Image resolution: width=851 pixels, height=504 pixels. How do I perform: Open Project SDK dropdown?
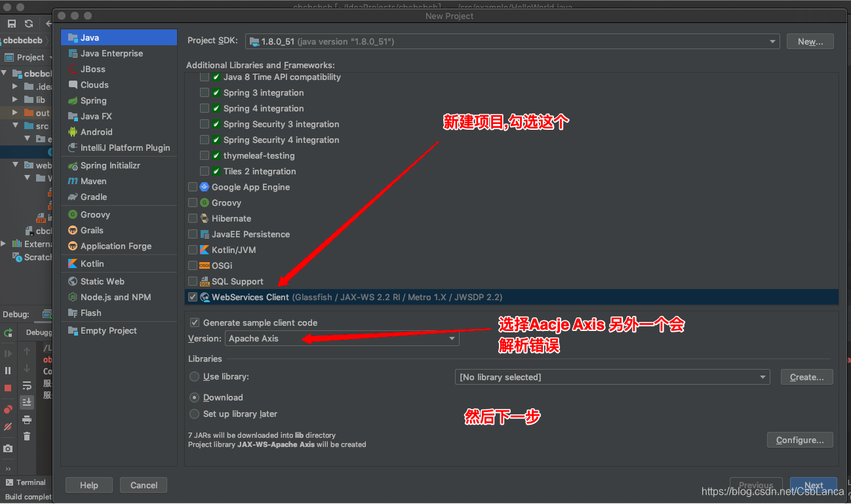[513, 41]
